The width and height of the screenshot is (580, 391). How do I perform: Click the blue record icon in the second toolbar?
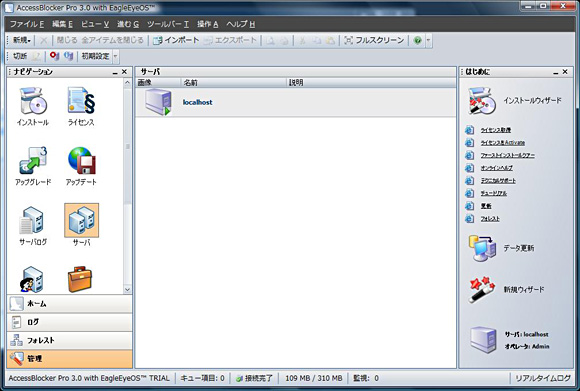coord(68,56)
